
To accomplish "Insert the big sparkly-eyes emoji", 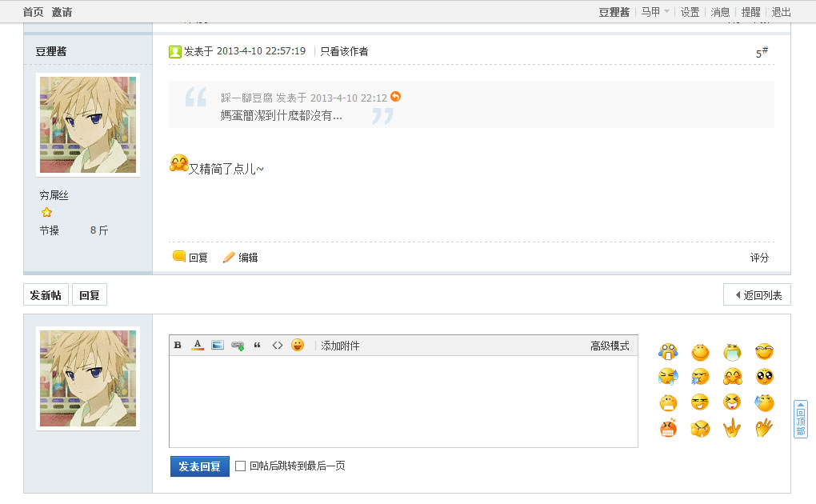I will (765, 377).
